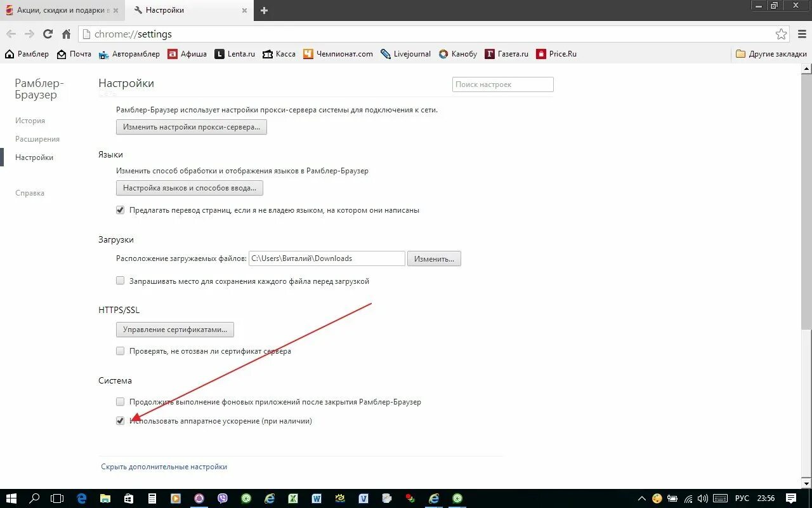The width and height of the screenshot is (812, 508).
Task: Click the scrollbar up arrow
Action: (806, 67)
